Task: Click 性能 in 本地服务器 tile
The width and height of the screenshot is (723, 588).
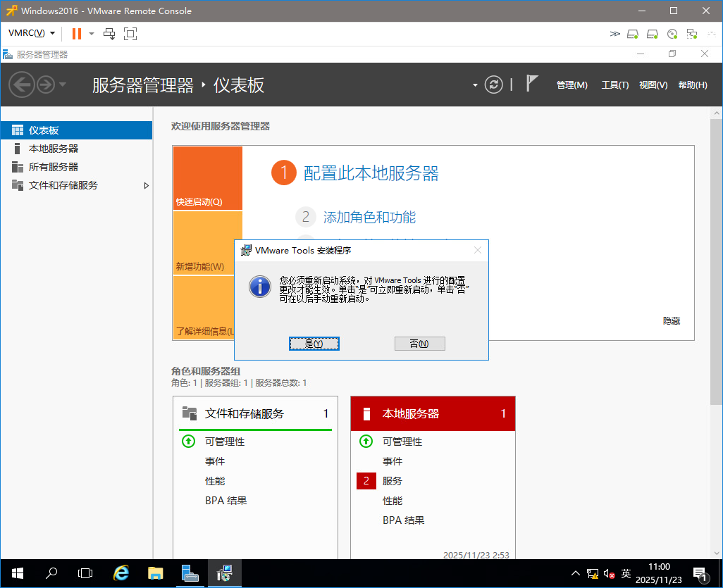Action: click(393, 501)
